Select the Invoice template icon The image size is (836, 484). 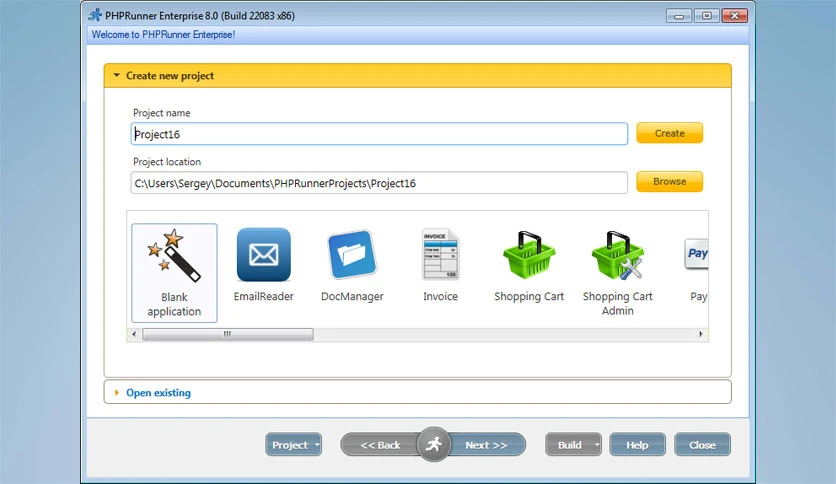tap(441, 255)
